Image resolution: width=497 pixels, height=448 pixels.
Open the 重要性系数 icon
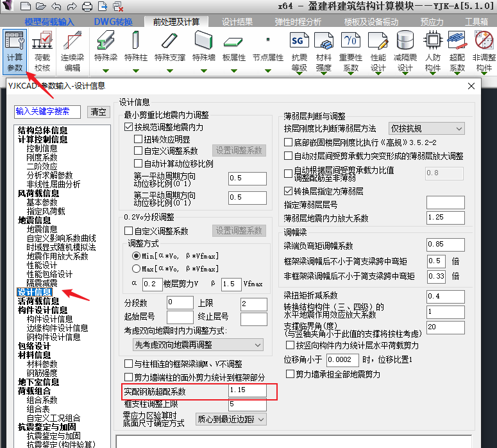tap(351, 40)
